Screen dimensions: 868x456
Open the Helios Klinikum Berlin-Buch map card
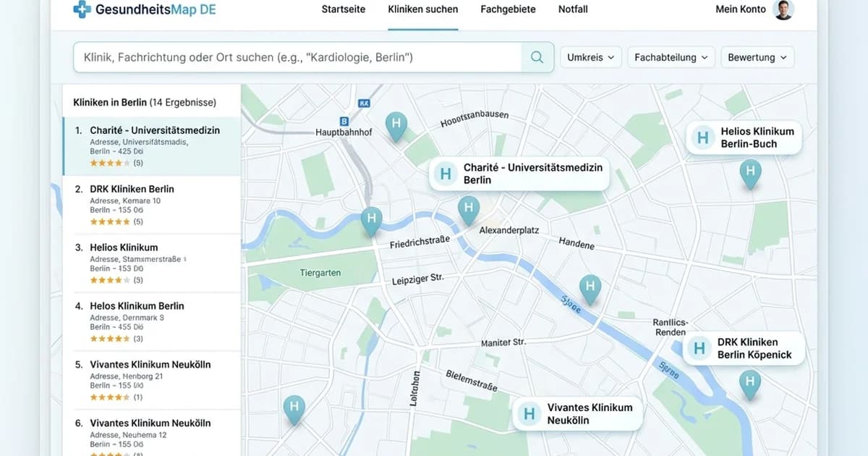(744, 138)
